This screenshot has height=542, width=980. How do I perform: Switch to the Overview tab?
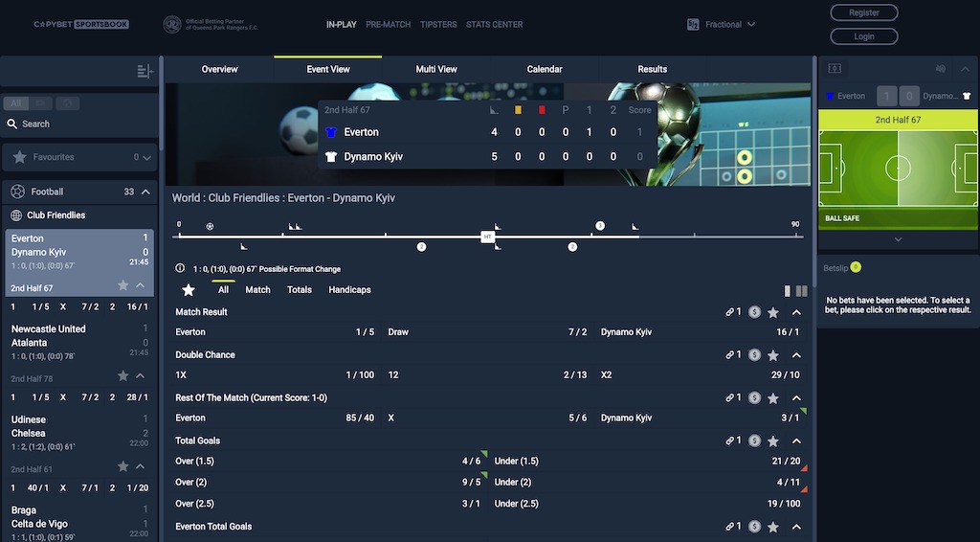click(219, 69)
